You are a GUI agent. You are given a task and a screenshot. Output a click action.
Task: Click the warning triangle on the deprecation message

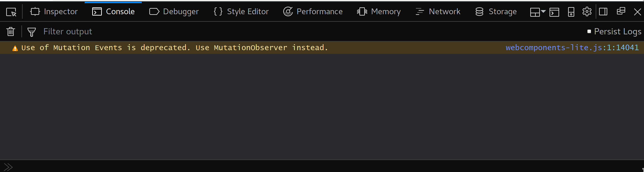click(x=15, y=47)
